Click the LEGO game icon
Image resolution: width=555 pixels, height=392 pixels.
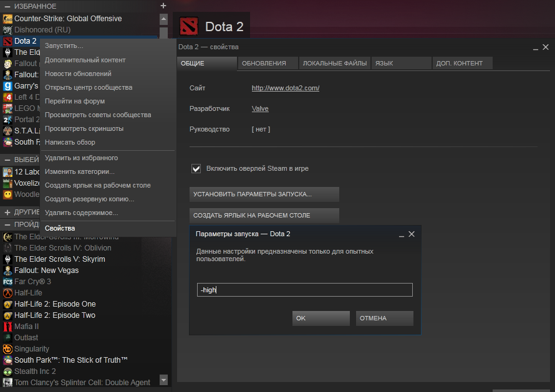point(7,108)
